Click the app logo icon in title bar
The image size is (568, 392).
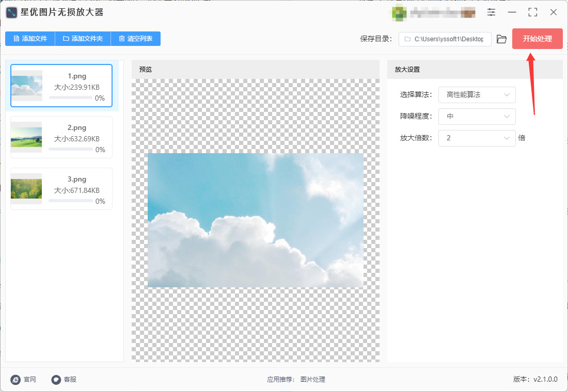[11, 13]
